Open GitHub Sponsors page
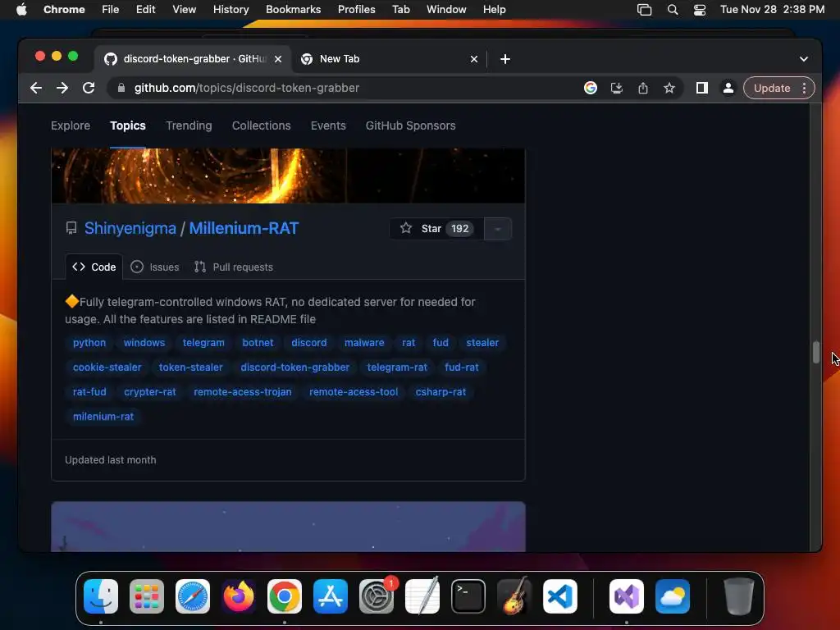Screen dimensions: 840x630 pos(411,126)
